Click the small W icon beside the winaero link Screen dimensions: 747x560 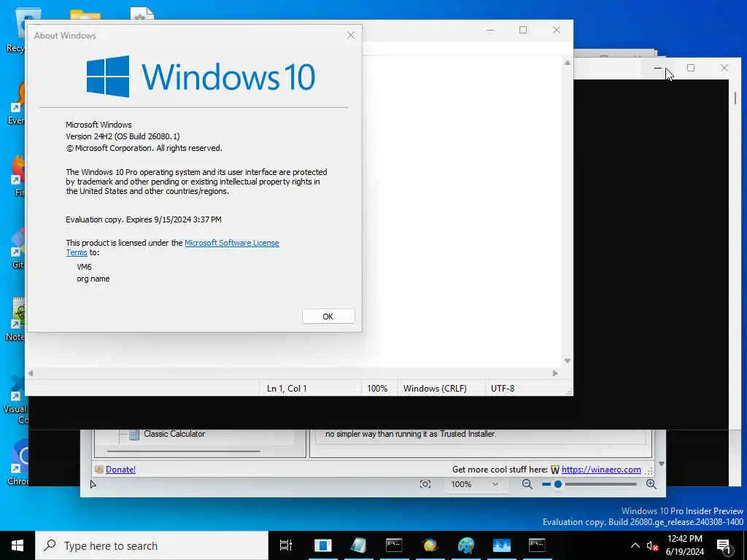pos(555,470)
